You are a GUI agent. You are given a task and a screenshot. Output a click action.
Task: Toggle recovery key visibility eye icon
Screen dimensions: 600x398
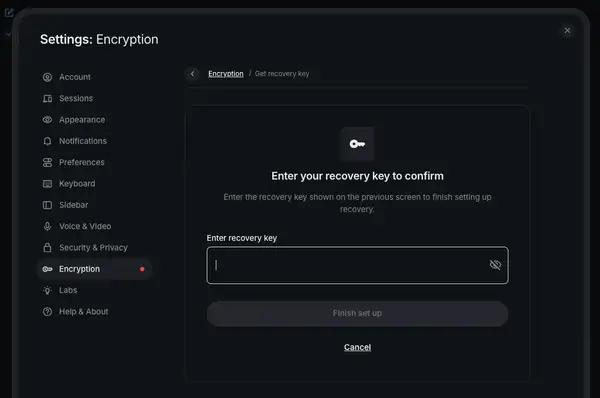pos(495,265)
